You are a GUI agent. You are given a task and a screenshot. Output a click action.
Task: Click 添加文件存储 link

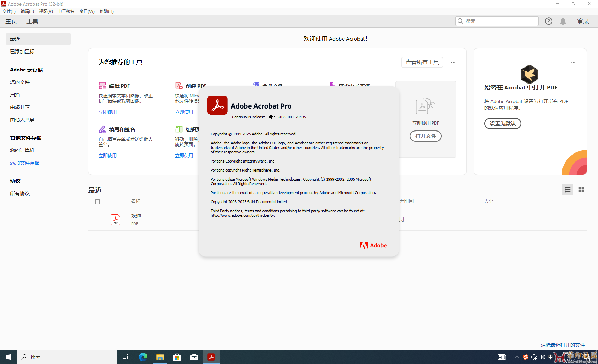[x=25, y=163]
